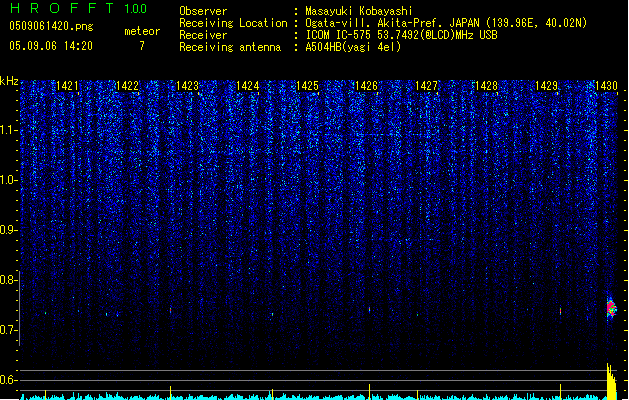The height and width of the screenshot is (400, 629).
Task: Click the 'Observer' field label
Action: coord(203,11)
